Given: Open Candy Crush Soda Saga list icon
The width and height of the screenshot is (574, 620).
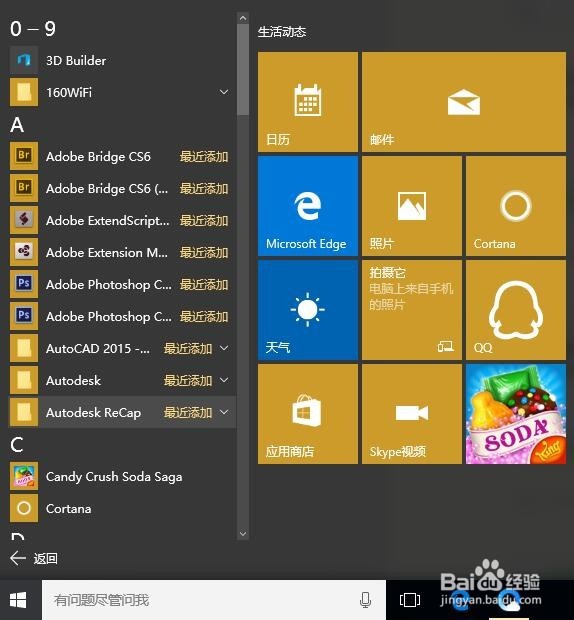Looking at the screenshot, I should click(x=24, y=476).
